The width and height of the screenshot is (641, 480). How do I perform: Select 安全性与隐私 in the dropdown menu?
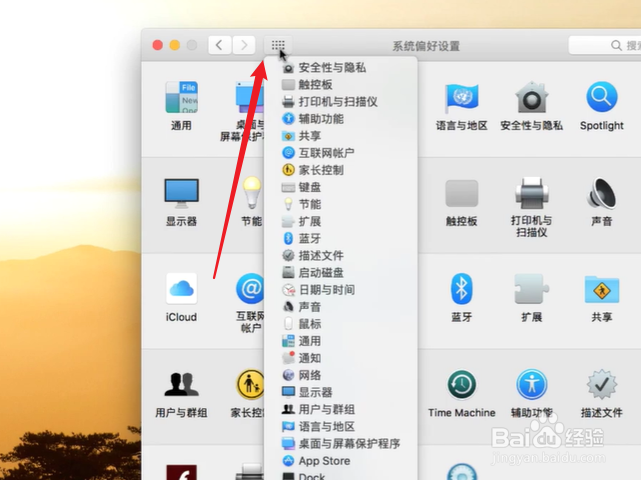tap(341, 67)
